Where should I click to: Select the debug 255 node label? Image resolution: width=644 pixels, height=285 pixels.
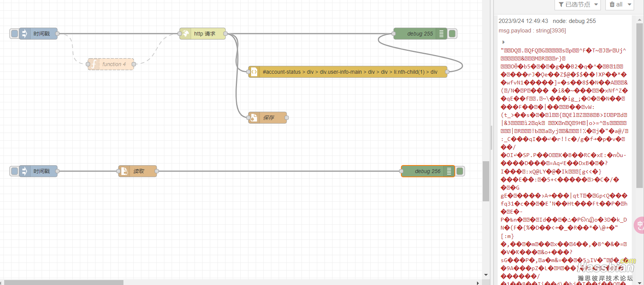tap(420, 34)
